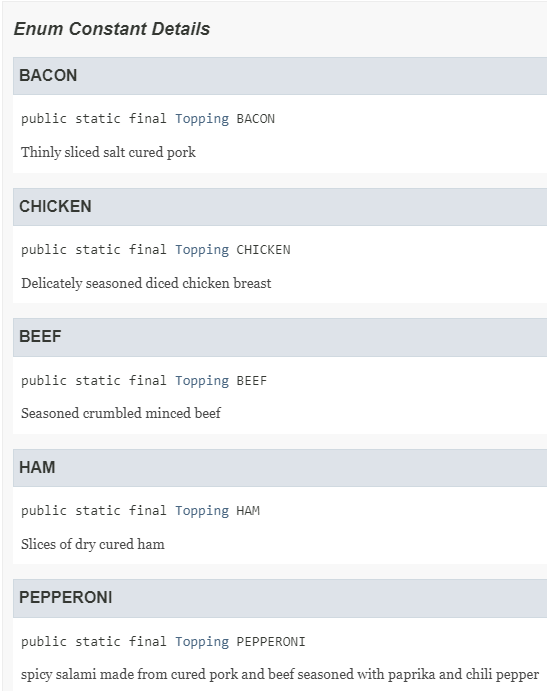Click the 'public static final' text in the BACON declaration

click(x=93, y=119)
